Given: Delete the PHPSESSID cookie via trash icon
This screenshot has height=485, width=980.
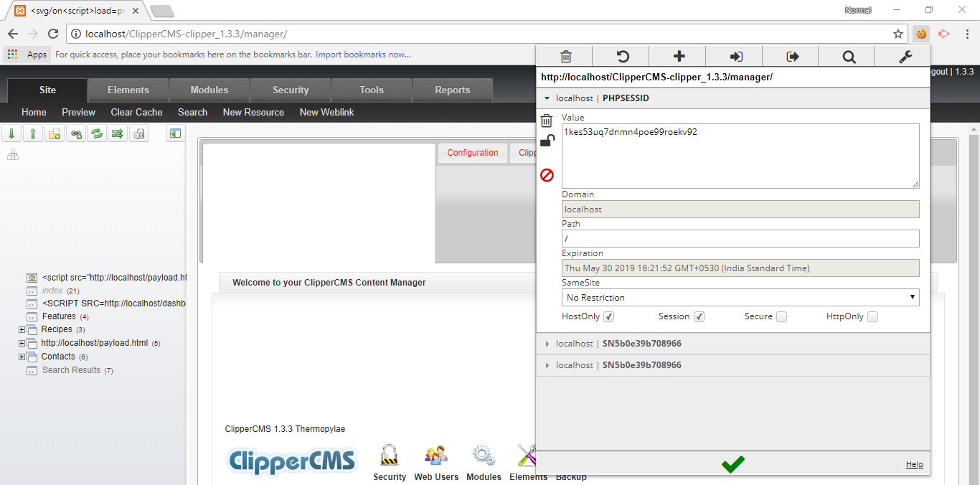Looking at the screenshot, I should click(547, 121).
